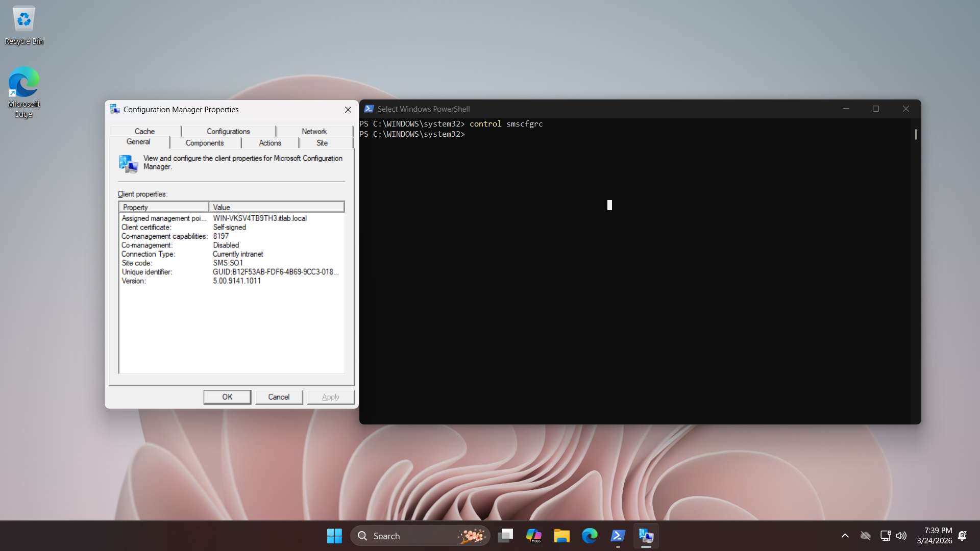The height and width of the screenshot is (551, 980).
Task: Click the PowerShell taskbar icon
Action: pyautogui.click(x=618, y=536)
